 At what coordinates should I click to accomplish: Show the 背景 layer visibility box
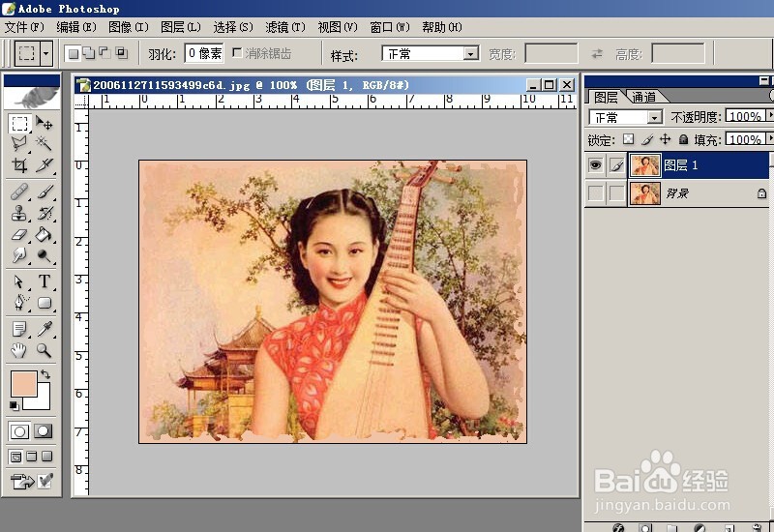tap(596, 192)
